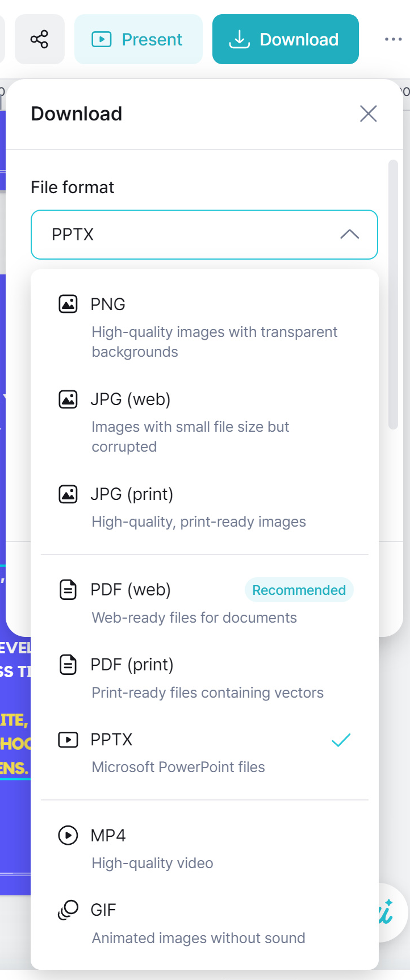Screen dimensions: 410x980
Task: Click the GIF animation icon
Action: pos(68,910)
